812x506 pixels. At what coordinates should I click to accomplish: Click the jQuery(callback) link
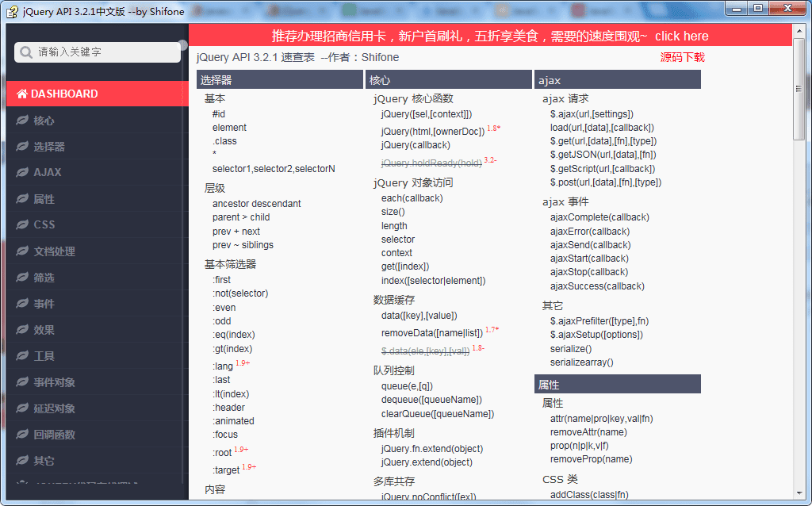(x=416, y=145)
